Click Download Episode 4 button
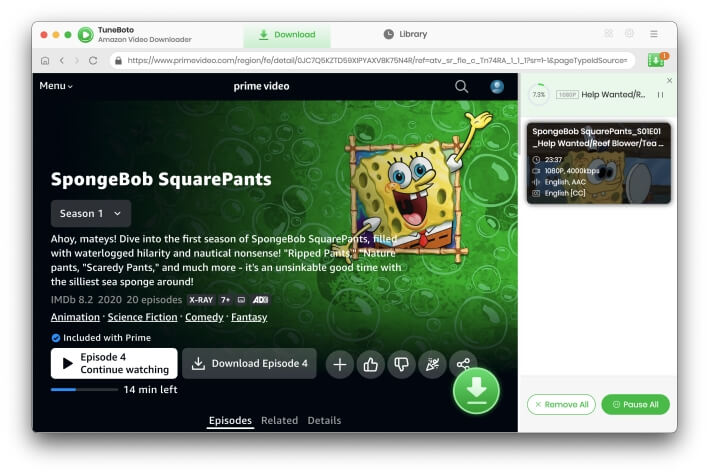709x475 pixels. click(x=249, y=363)
